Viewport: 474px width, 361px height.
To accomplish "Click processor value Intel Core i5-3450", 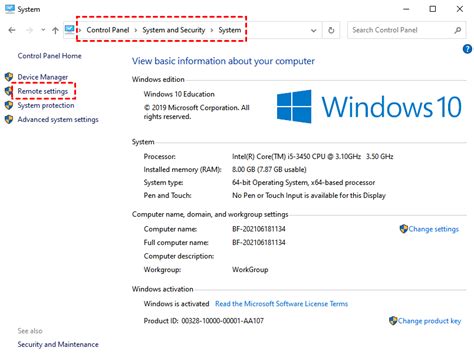I will pyautogui.click(x=313, y=156).
